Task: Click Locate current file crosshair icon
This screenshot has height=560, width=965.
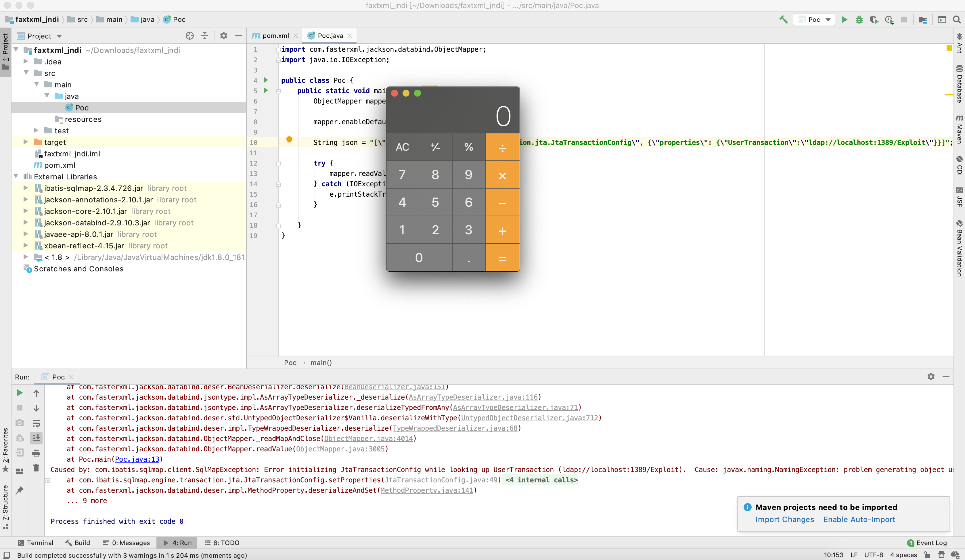Action: click(189, 36)
